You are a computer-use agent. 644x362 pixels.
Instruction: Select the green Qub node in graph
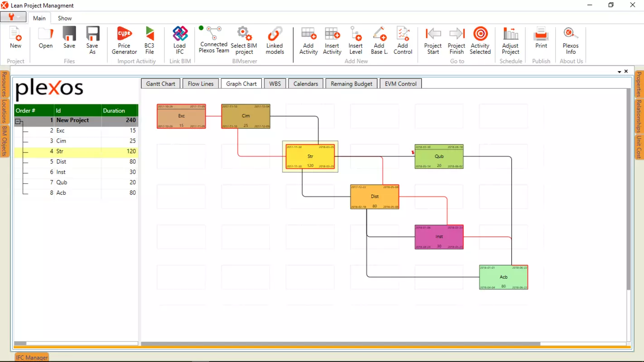(439, 157)
